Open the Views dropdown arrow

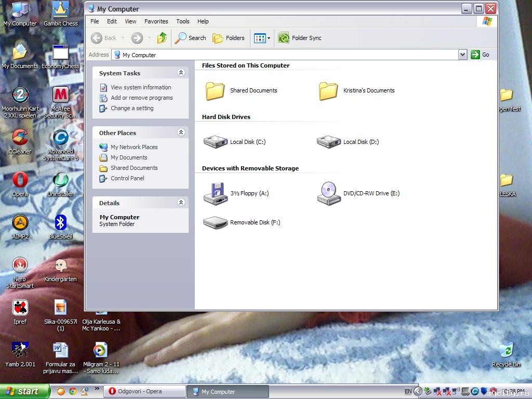pyautogui.click(x=269, y=38)
